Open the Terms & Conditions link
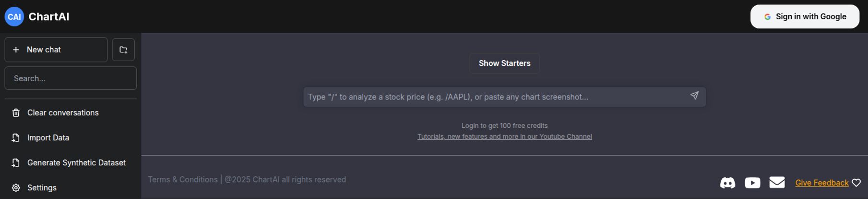The image size is (868, 199). tap(182, 179)
